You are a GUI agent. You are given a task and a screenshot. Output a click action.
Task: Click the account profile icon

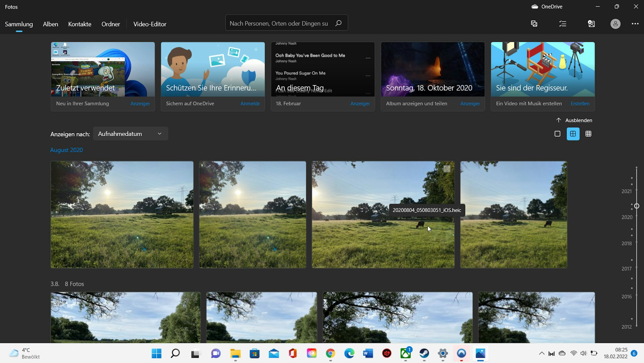[x=616, y=24]
